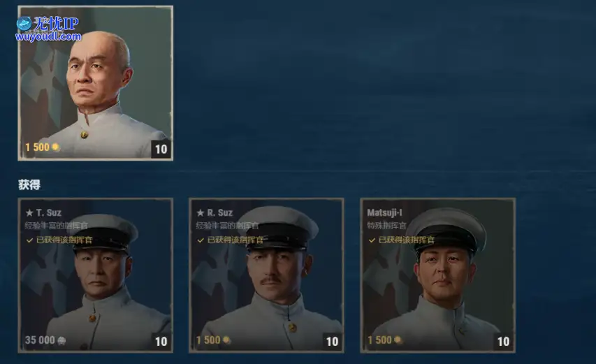This screenshot has height=364, width=596.
Task: Click the 1 500 price on Matsuji-I card
Action: [379, 340]
